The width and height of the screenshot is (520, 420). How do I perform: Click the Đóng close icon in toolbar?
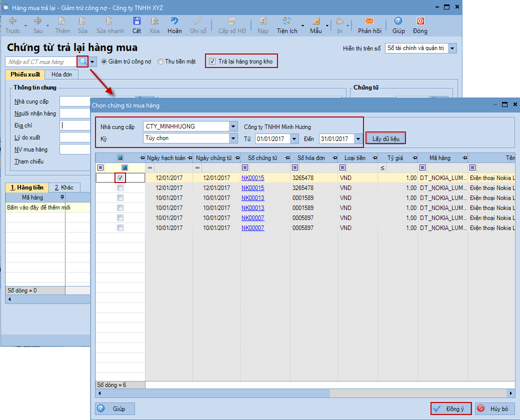click(x=420, y=21)
